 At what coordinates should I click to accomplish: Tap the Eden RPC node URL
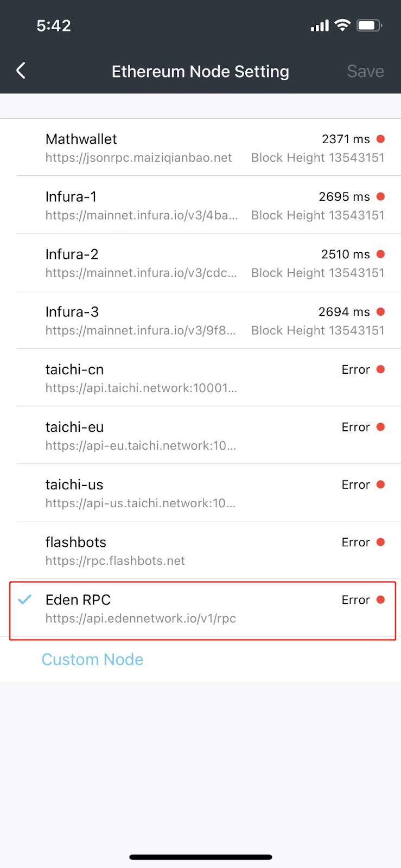pyautogui.click(x=141, y=618)
